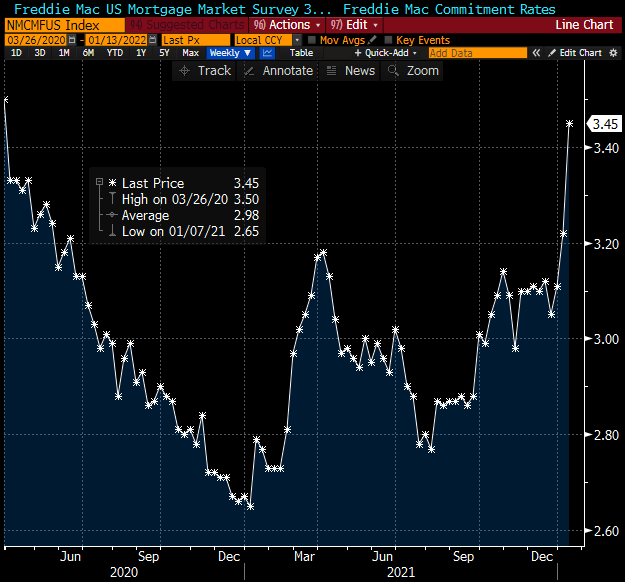Screen dimensions: 625x582
Task: Click the Freddie Mac Commitment Rates title
Action: click(x=449, y=9)
